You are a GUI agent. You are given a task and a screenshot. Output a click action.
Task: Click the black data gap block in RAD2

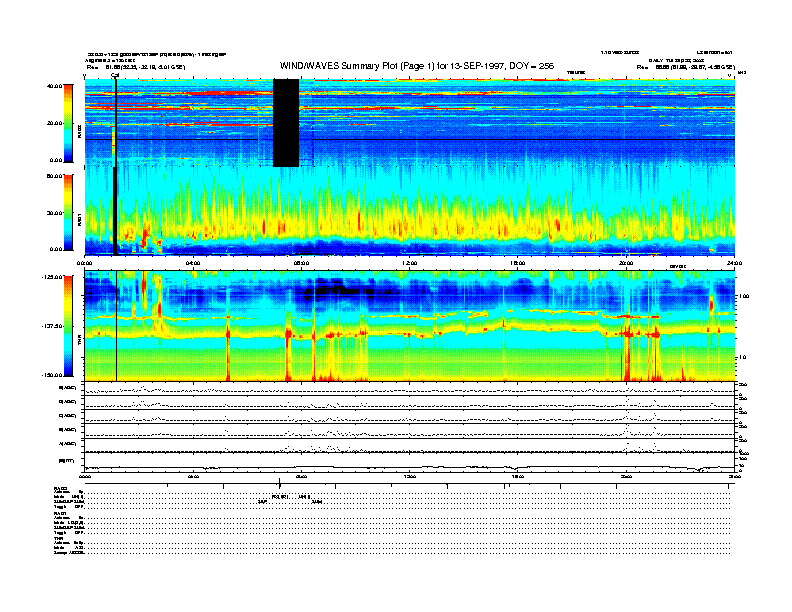point(286,123)
